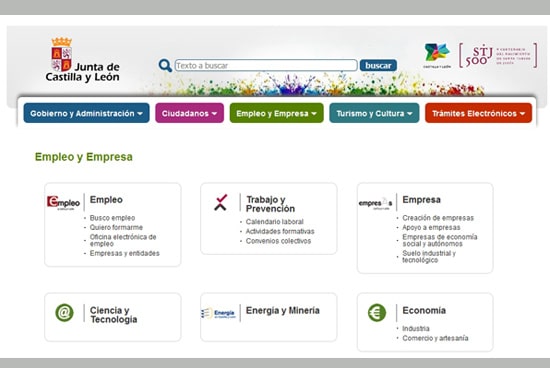Click the buscar button
The width and height of the screenshot is (550, 368).
[378, 65]
